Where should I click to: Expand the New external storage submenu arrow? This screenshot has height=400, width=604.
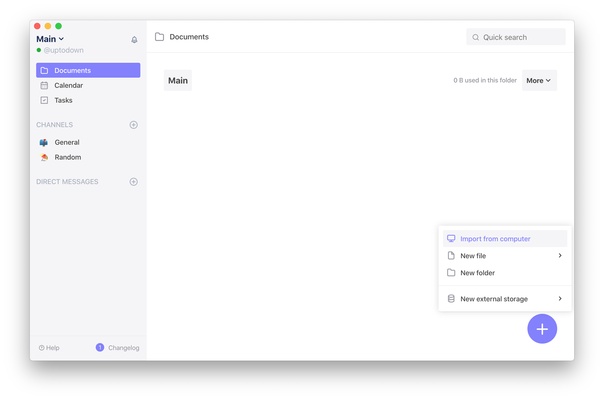click(x=560, y=299)
